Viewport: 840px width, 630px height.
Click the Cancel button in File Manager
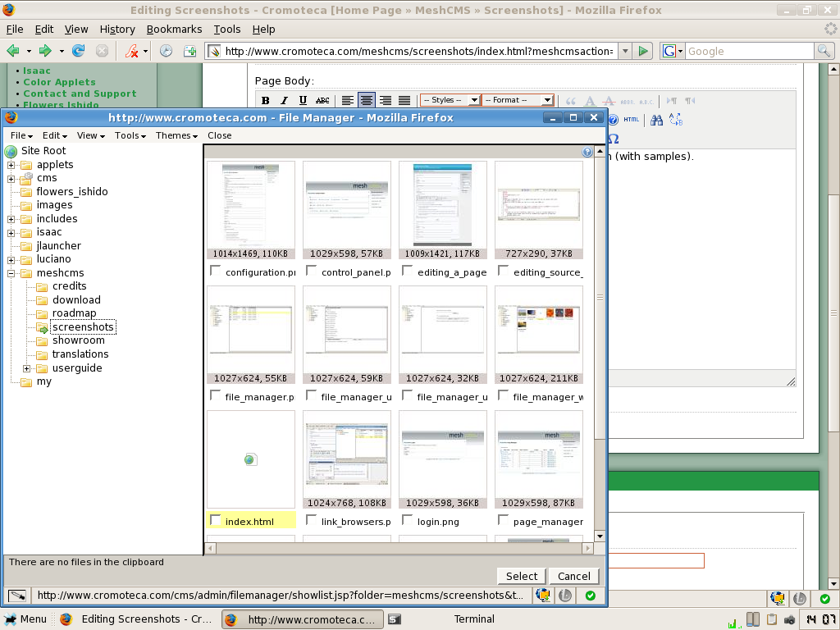(573, 576)
